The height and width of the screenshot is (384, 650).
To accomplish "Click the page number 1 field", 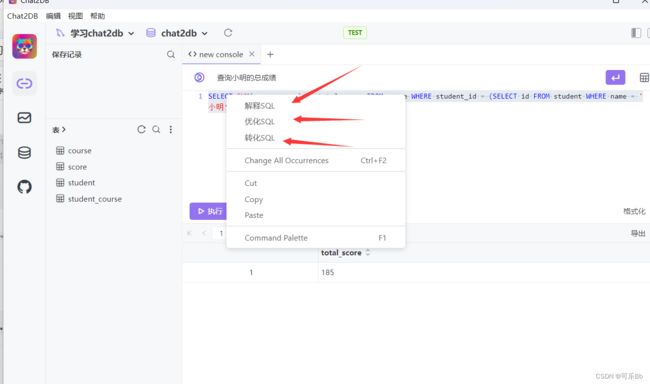I will [221, 233].
